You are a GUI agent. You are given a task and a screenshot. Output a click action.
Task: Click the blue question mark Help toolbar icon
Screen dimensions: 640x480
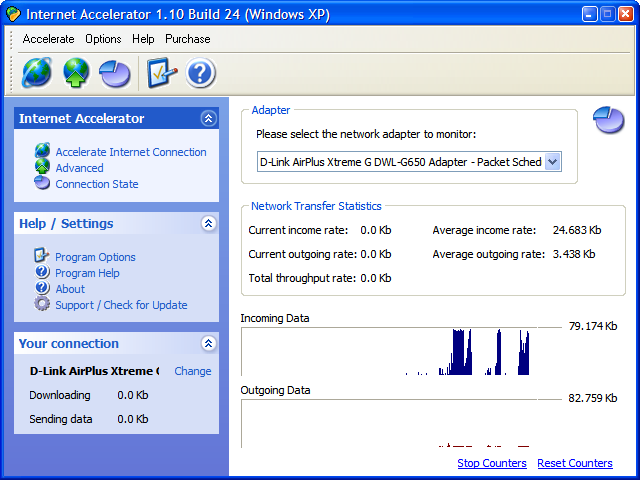(200, 73)
